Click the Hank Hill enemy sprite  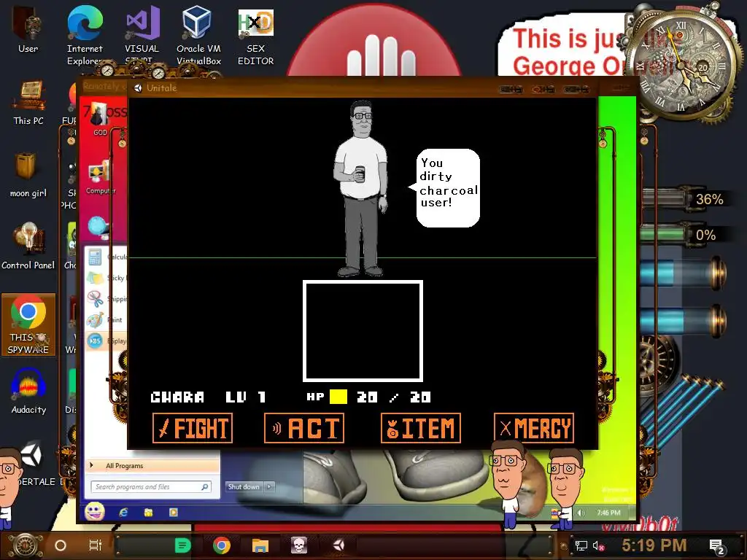362,189
